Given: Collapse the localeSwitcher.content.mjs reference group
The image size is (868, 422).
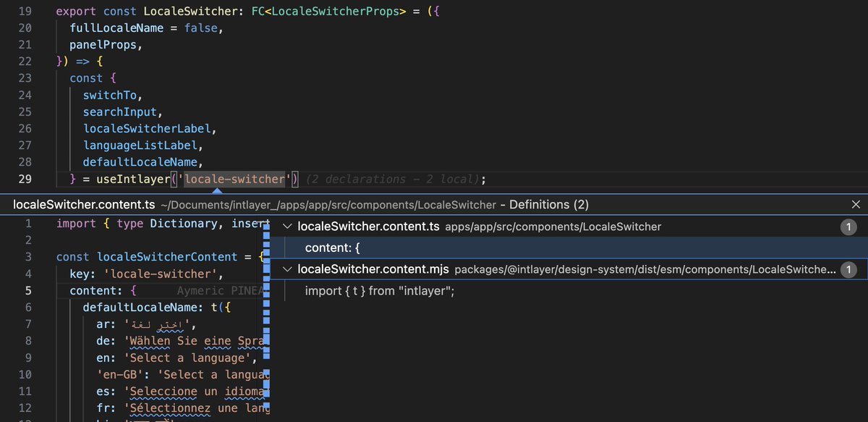Looking at the screenshot, I should 288,269.
